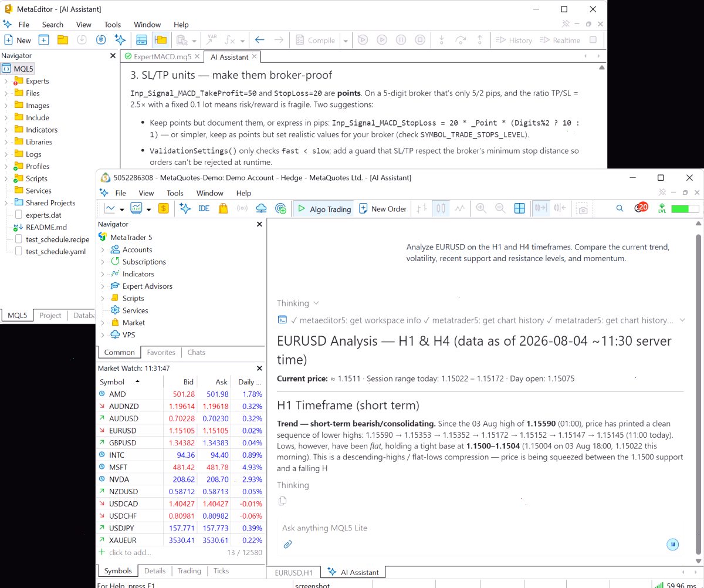Open the IDE button in MetaTrader toolbar
This screenshot has width=704, height=588.
click(204, 208)
